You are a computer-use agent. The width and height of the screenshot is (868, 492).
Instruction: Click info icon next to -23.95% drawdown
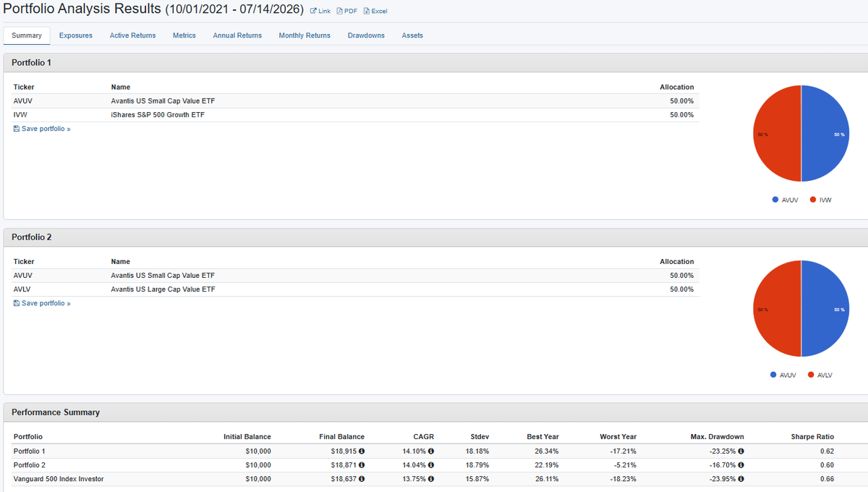tap(741, 478)
